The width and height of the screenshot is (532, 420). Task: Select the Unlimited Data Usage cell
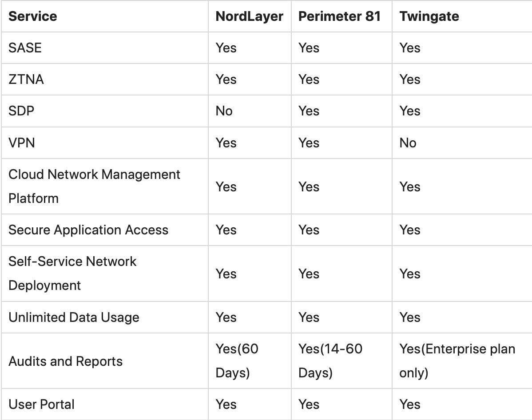point(74,317)
